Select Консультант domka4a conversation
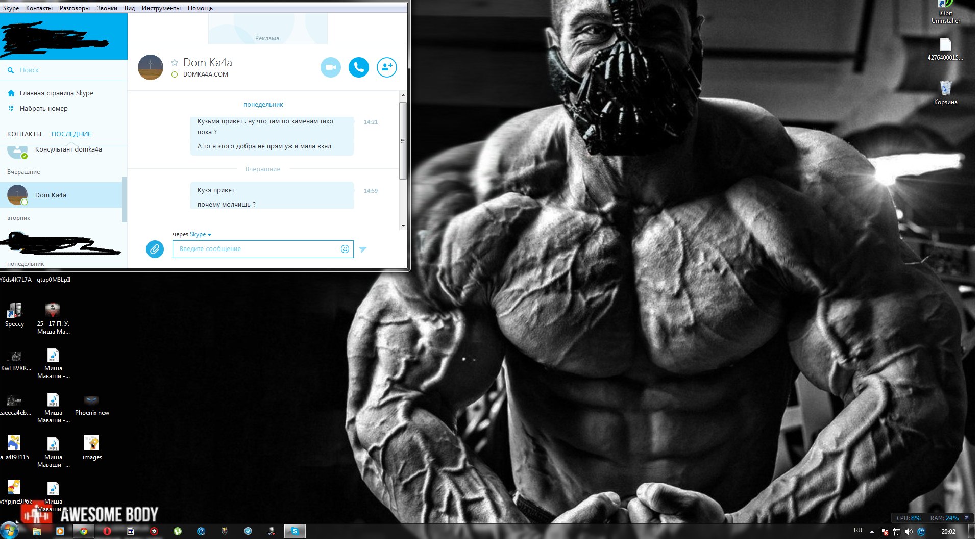980x551 pixels. (68, 149)
